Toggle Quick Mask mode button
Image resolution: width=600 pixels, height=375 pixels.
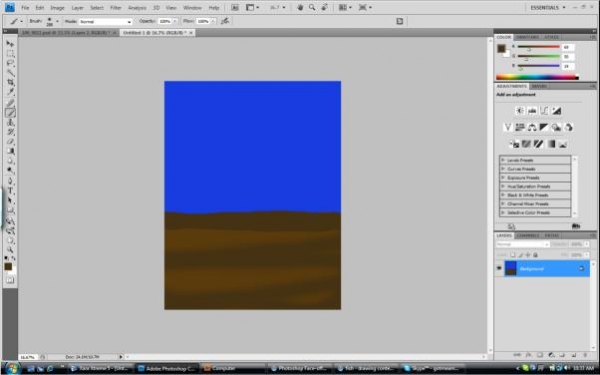pyautogui.click(x=10, y=280)
